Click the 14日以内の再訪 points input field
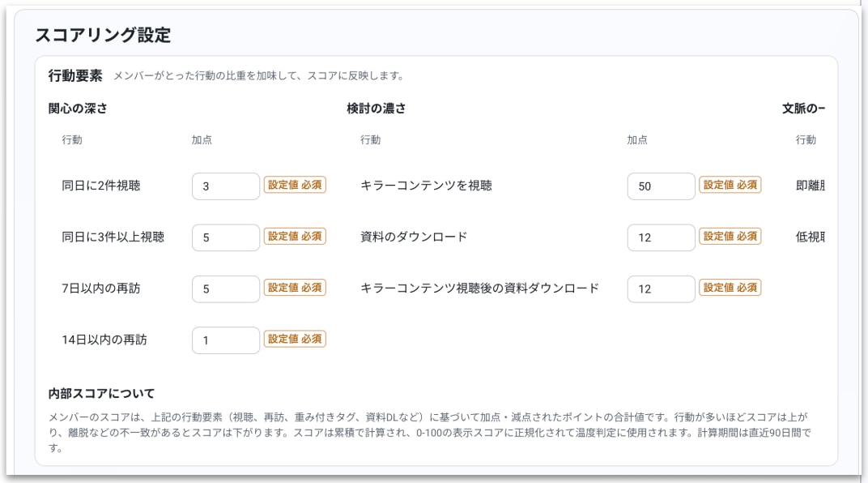 (225, 340)
